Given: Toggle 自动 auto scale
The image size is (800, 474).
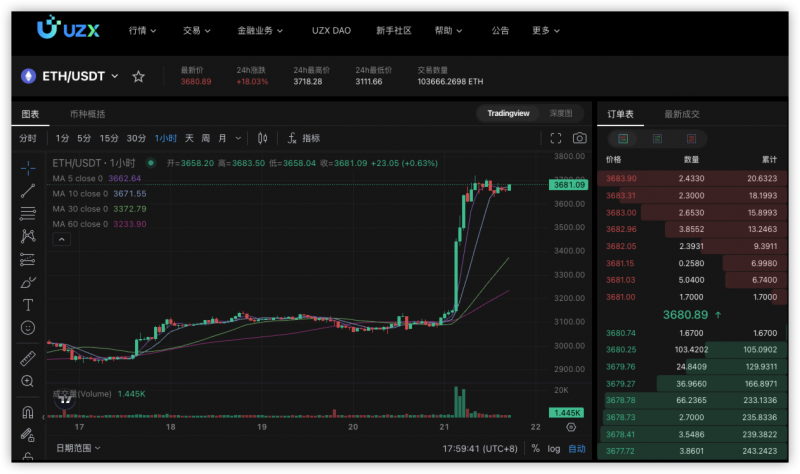Looking at the screenshot, I should [x=577, y=448].
